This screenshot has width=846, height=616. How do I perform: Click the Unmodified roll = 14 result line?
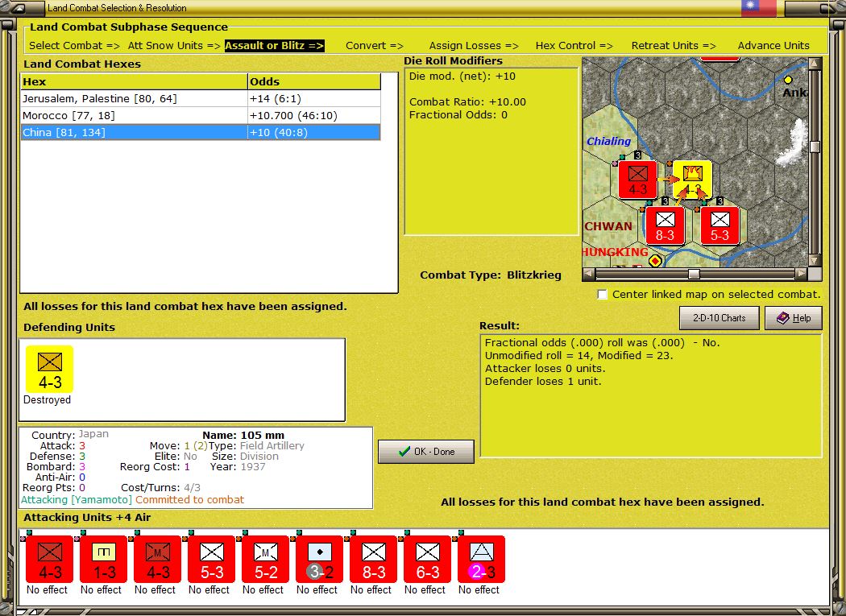click(579, 355)
